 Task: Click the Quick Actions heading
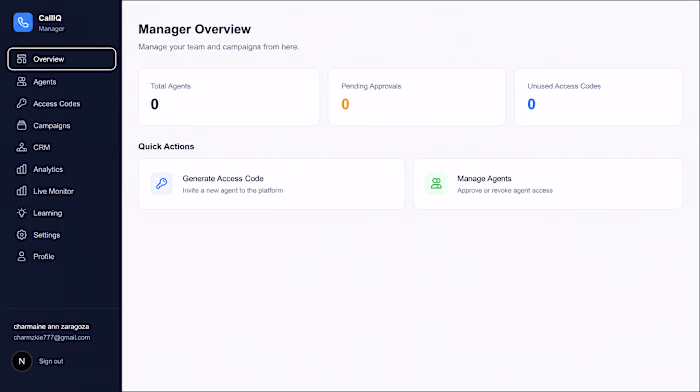pos(166,146)
